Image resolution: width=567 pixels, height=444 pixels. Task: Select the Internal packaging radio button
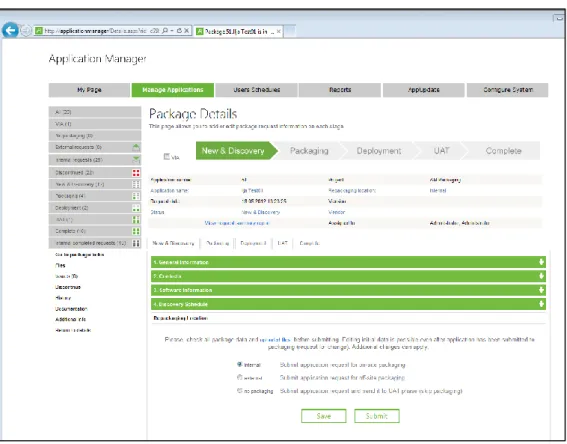point(239,364)
